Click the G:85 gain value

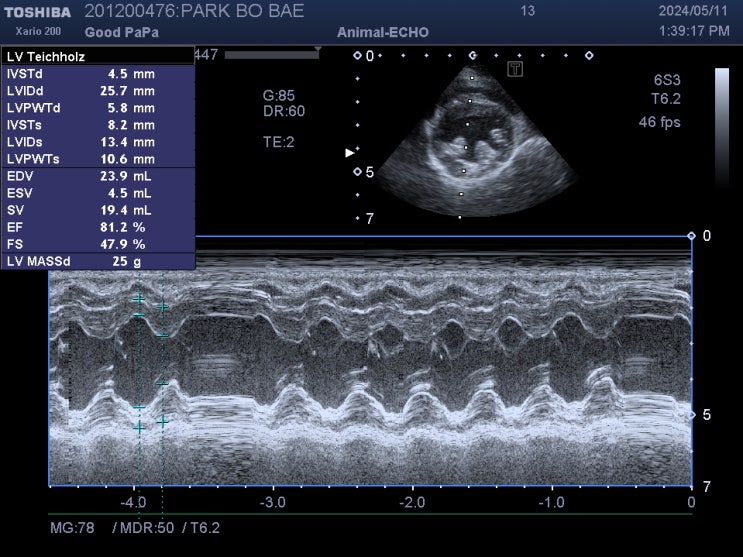(x=279, y=95)
